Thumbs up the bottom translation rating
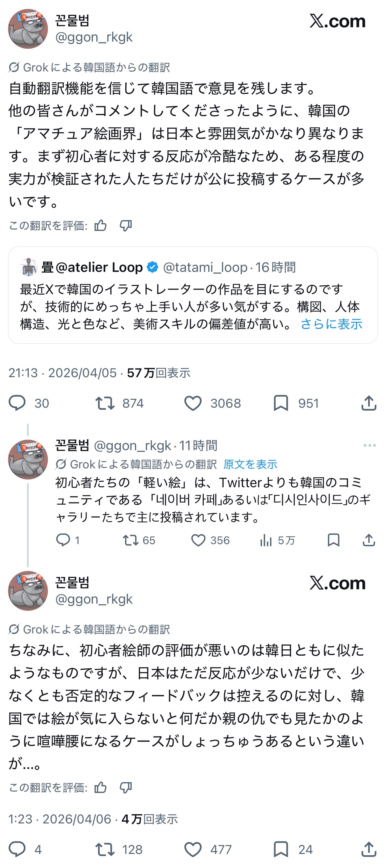The image size is (386, 868). pyautogui.click(x=101, y=788)
